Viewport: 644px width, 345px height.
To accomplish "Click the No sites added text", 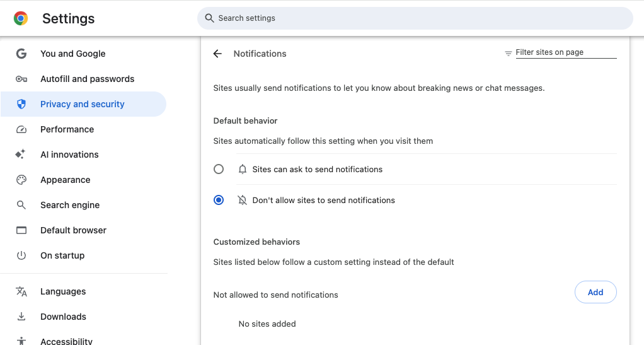I will 267,324.
